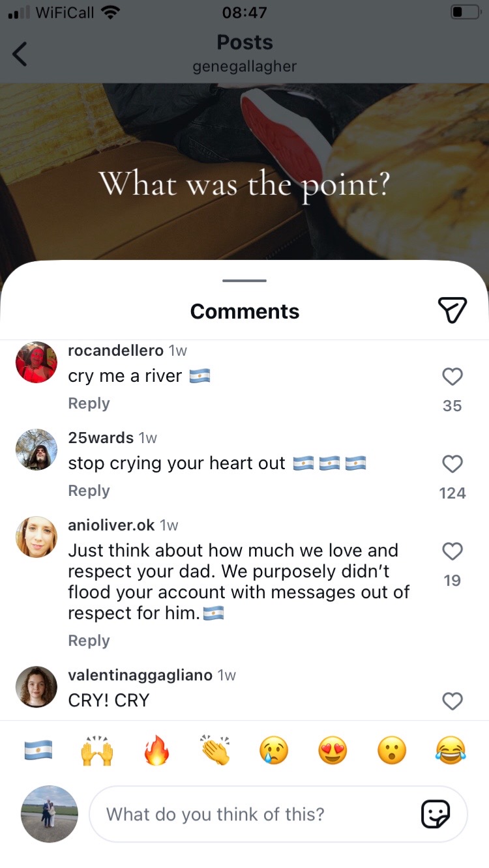This screenshot has height=868, width=489.
Task: Insert the fire quick emoji
Action: coord(156,751)
